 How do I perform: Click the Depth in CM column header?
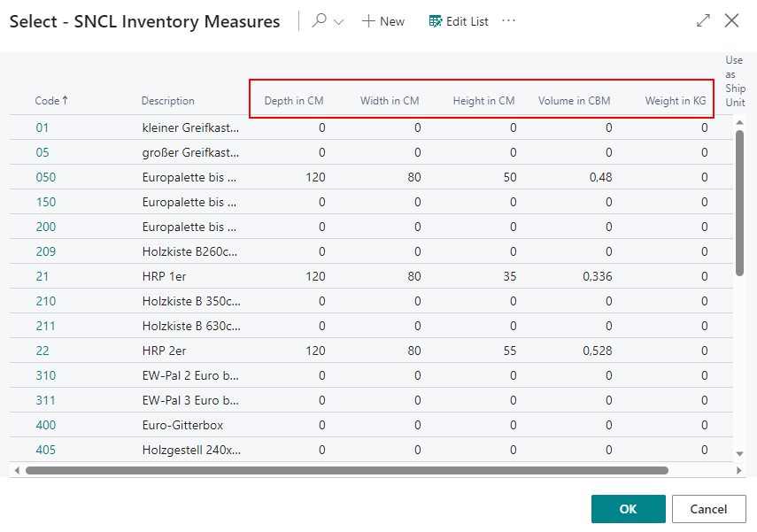[294, 101]
